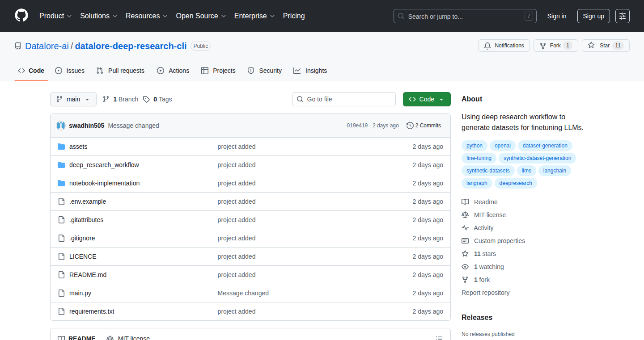Fork this repository with Fork button
The image size is (644, 340).
(555, 46)
